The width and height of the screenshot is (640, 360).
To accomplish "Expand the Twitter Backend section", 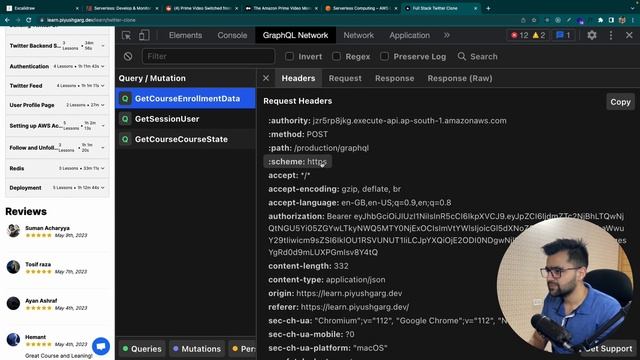I will pyautogui.click(x=57, y=46).
